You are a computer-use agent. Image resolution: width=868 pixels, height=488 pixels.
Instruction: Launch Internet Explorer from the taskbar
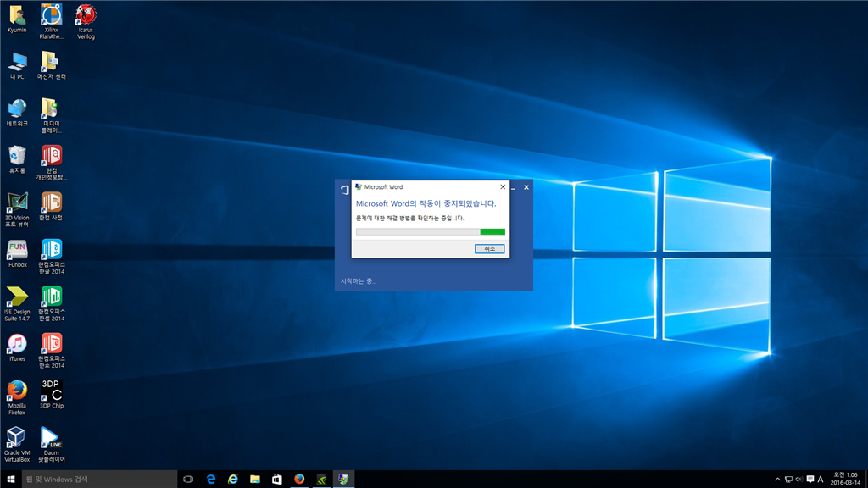[233, 480]
